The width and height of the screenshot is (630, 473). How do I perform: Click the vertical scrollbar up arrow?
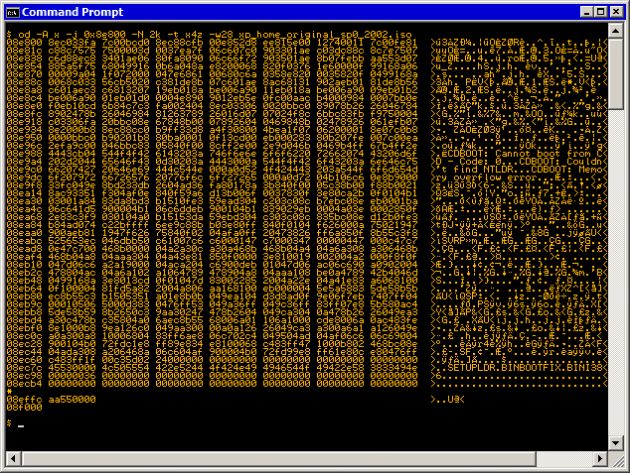coord(615,31)
